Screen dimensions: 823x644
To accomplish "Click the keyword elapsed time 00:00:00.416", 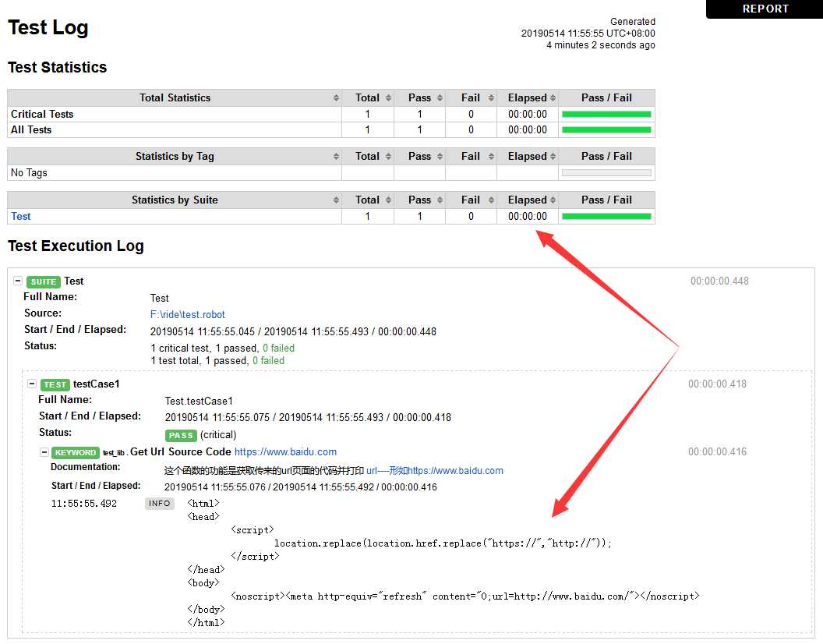I will point(718,451).
